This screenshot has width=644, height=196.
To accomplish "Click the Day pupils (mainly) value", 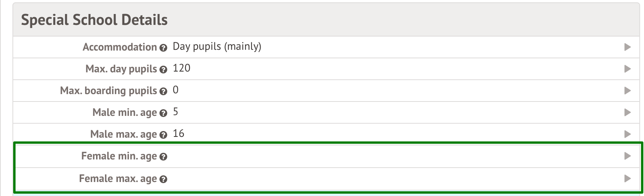I will tap(217, 47).
